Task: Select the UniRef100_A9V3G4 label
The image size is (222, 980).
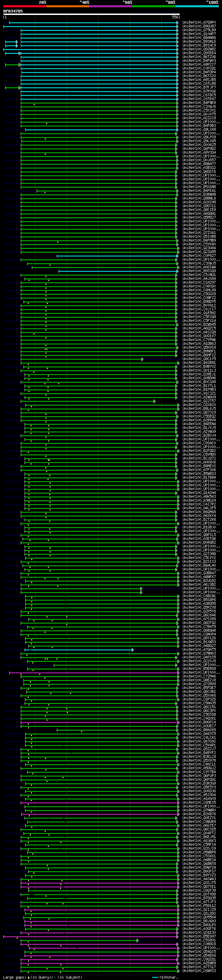Action: pyautogui.click(x=199, y=153)
